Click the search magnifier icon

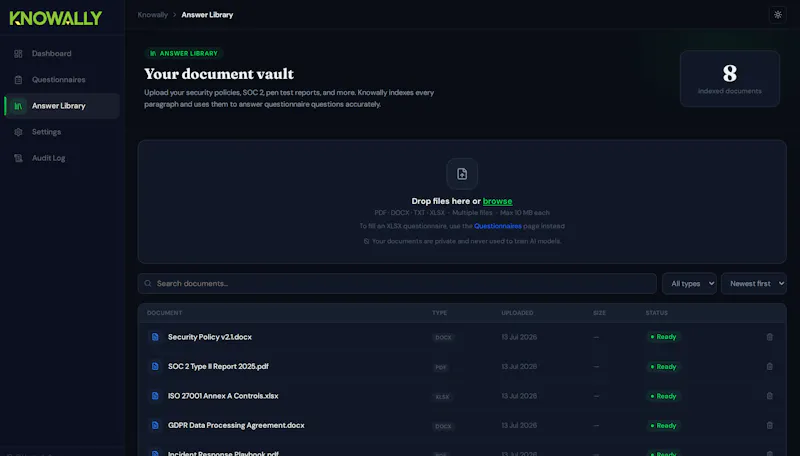148,284
